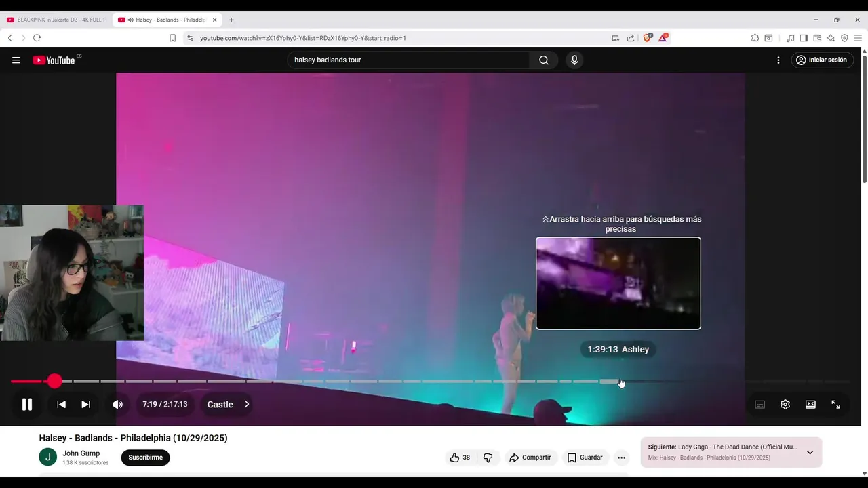Click the Guardar save button
The width and height of the screenshot is (868, 488).
[585, 457]
